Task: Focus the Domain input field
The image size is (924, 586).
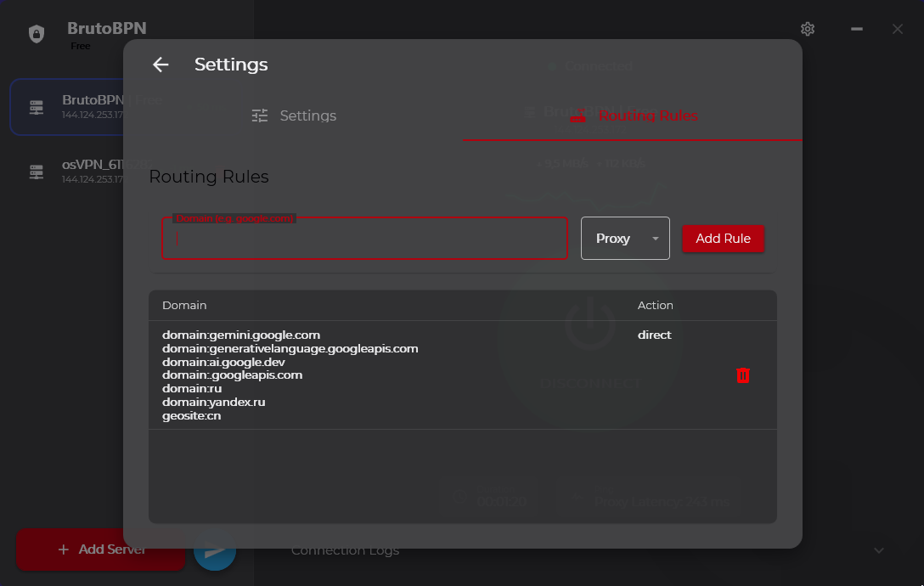Action: pos(365,238)
